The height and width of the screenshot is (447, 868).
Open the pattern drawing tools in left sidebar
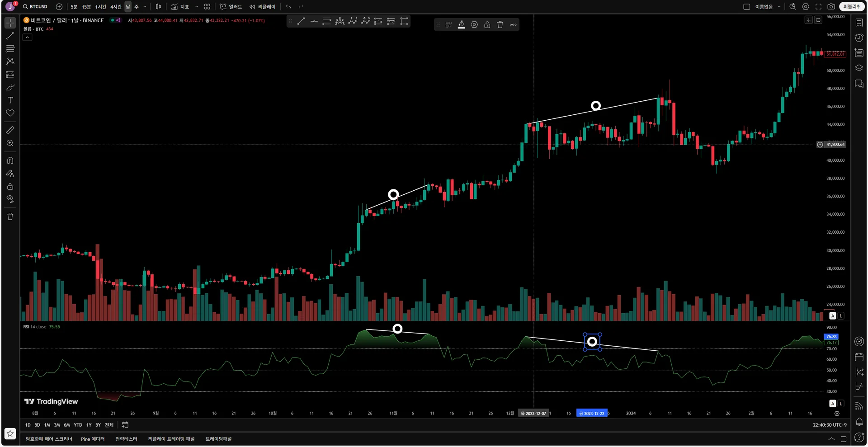click(x=10, y=61)
